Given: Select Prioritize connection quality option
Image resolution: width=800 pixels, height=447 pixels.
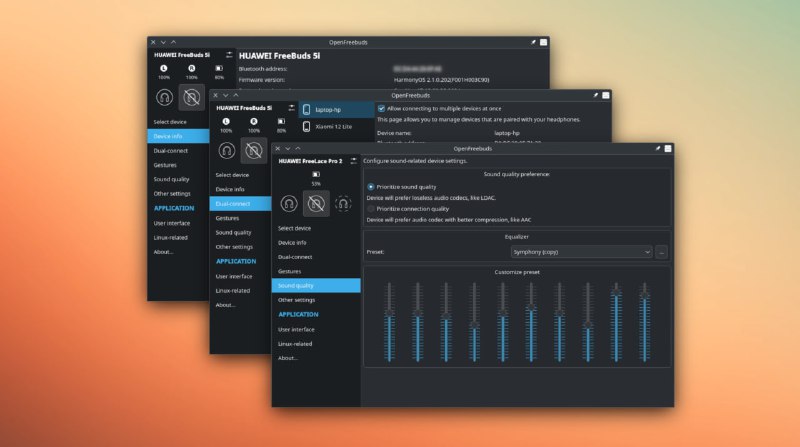Looking at the screenshot, I should pos(371,208).
